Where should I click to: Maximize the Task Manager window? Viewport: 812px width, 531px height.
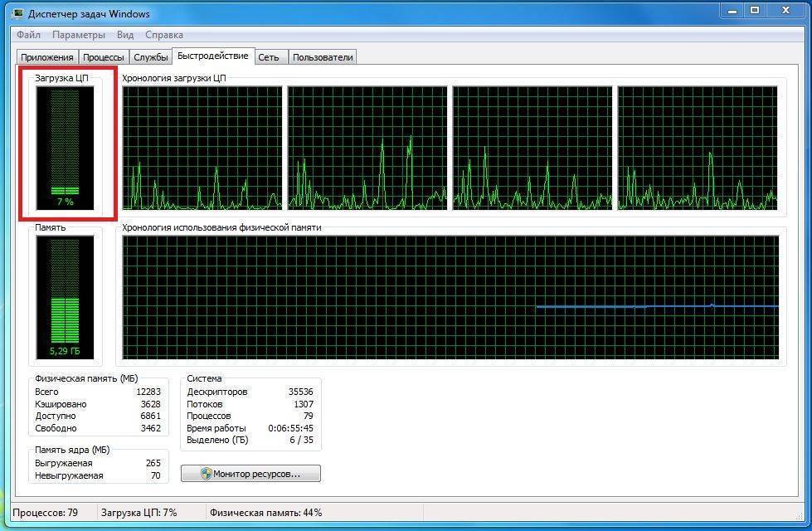(755, 11)
